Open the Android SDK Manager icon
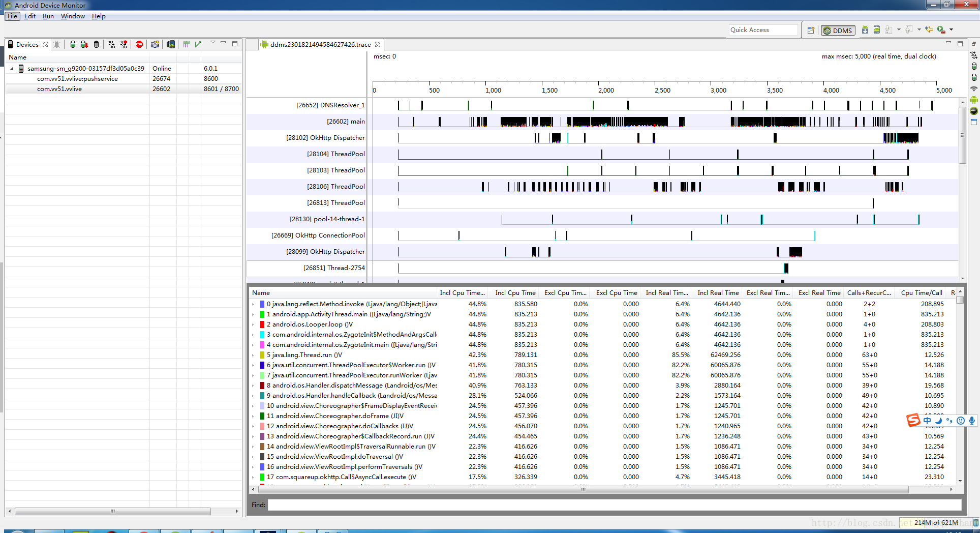The width and height of the screenshot is (980, 533). 865,29
